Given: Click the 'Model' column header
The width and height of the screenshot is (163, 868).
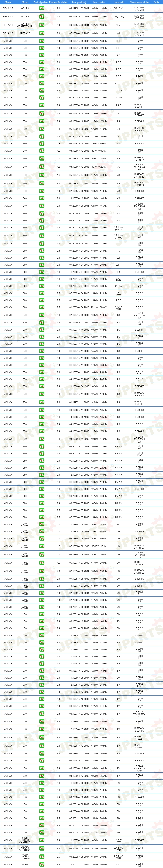Looking at the screenshot, I should click(25, 2).
